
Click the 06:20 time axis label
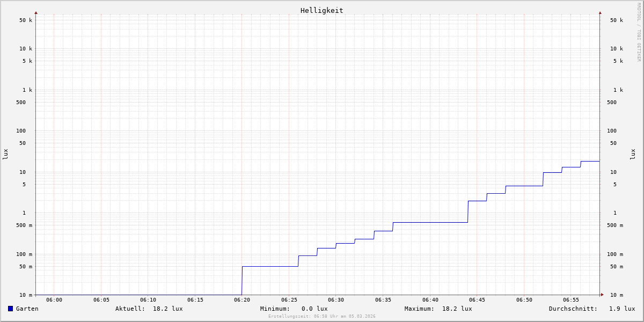pos(242,300)
